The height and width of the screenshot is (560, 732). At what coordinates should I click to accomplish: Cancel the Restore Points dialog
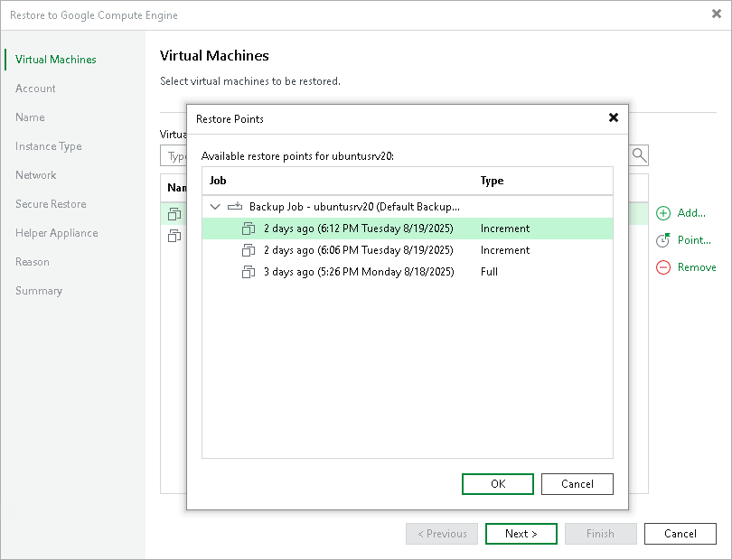point(577,484)
